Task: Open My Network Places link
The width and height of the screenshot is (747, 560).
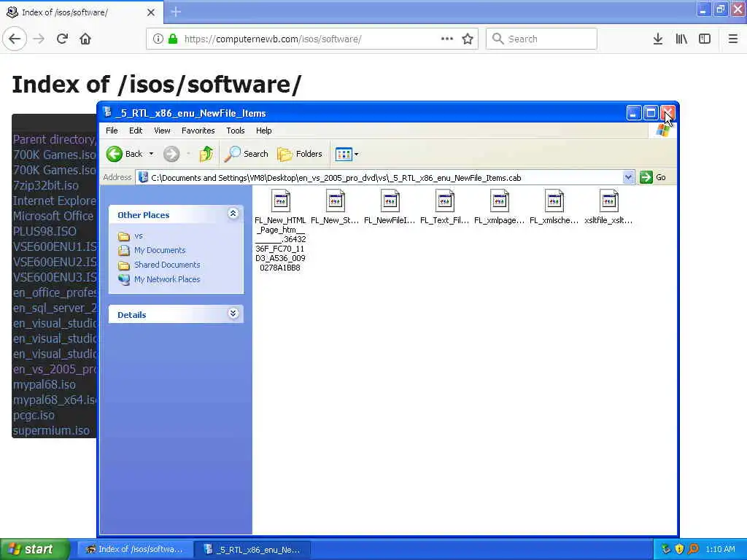Action: [x=167, y=279]
